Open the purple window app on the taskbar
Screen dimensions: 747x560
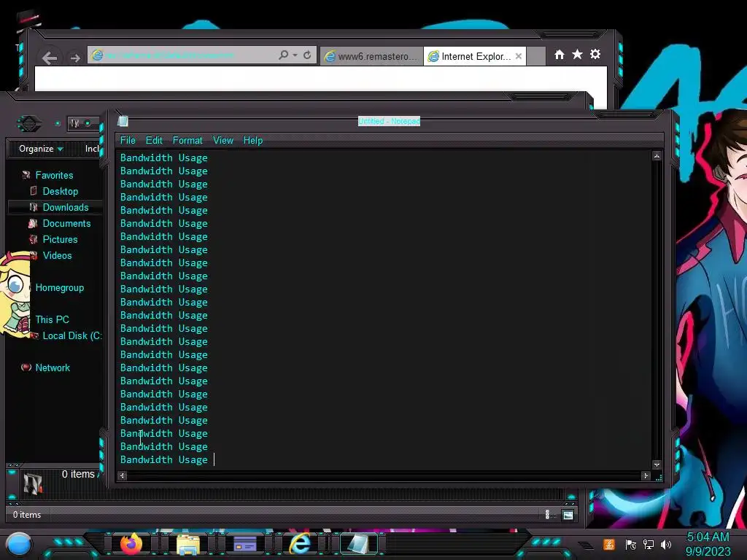245,543
